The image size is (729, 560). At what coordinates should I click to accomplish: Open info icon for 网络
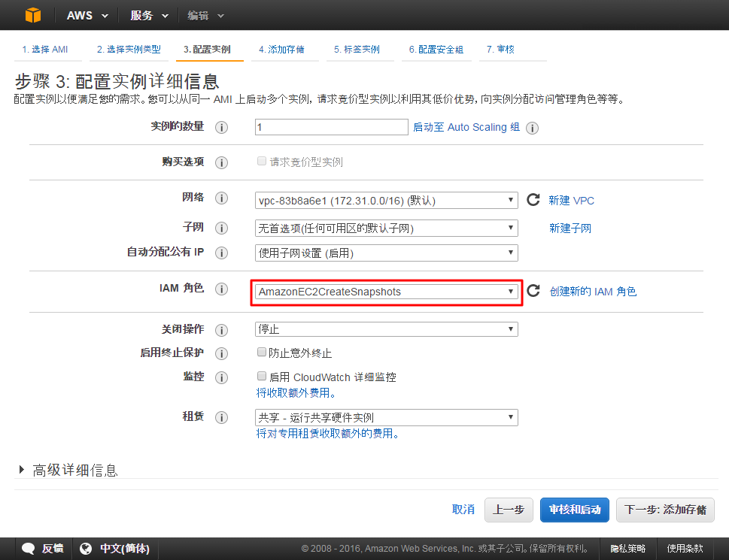[x=221, y=198]
